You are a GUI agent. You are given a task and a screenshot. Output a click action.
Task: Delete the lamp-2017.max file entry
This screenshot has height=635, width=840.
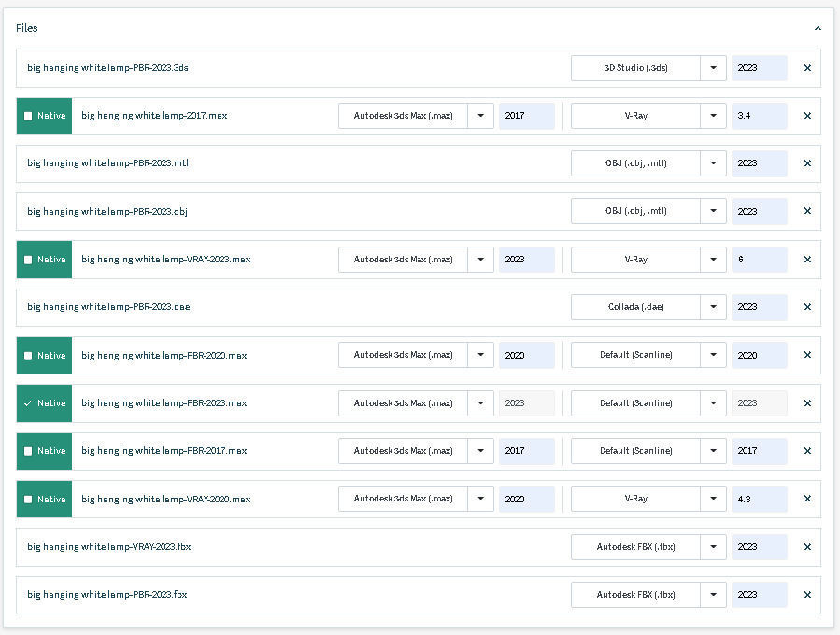pos(807,116)
